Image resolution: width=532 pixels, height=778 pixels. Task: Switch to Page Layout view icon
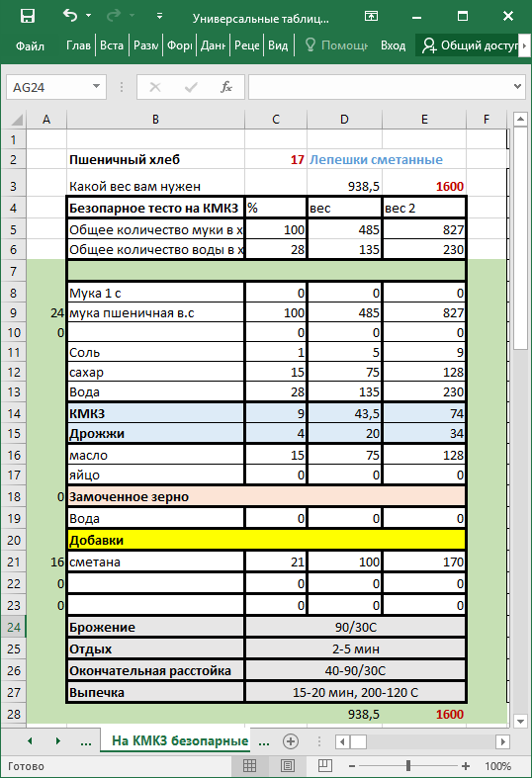pos(288,765)
